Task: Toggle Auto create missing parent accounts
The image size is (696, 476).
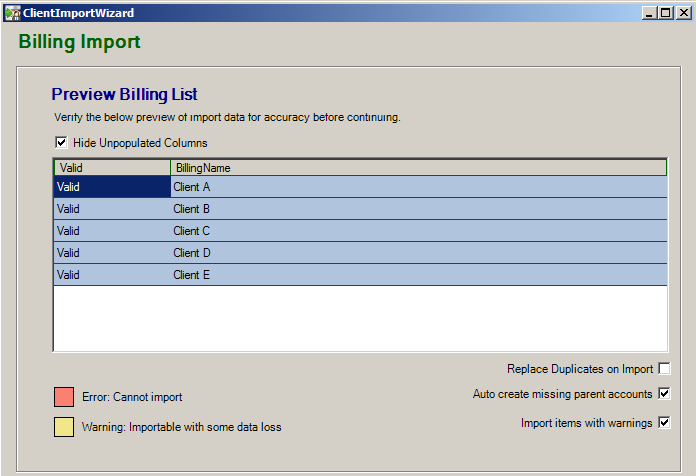Action: (x=664, y=393)
